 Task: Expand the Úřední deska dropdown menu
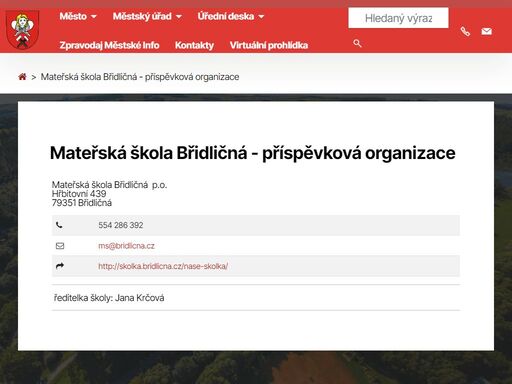[x=231, y=16]
